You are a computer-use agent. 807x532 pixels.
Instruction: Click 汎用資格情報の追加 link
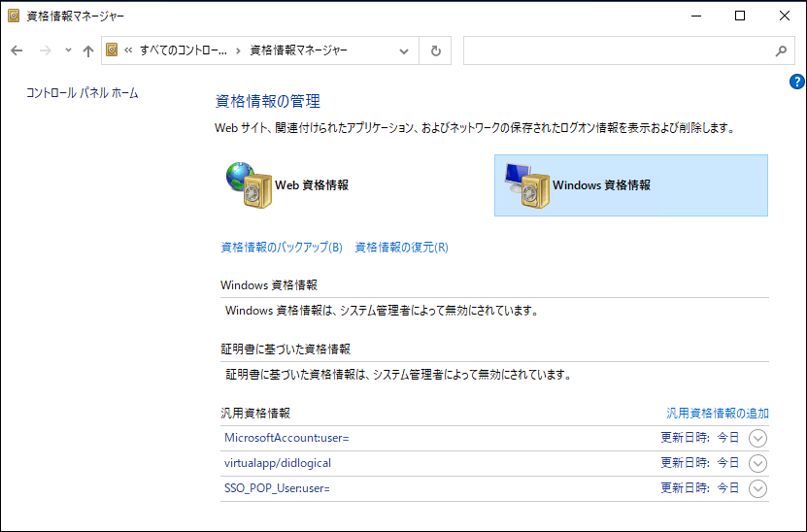[x=718, y=414]
